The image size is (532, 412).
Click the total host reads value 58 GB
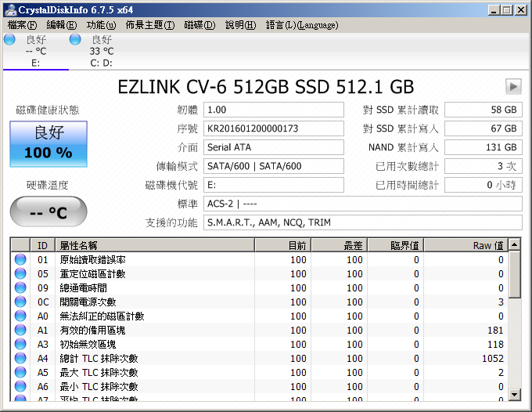coord(483,110)
